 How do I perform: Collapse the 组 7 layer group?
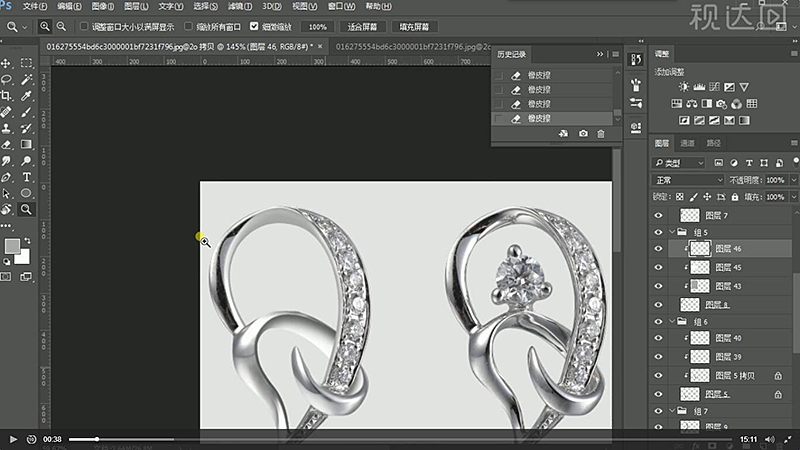point(672,411)
